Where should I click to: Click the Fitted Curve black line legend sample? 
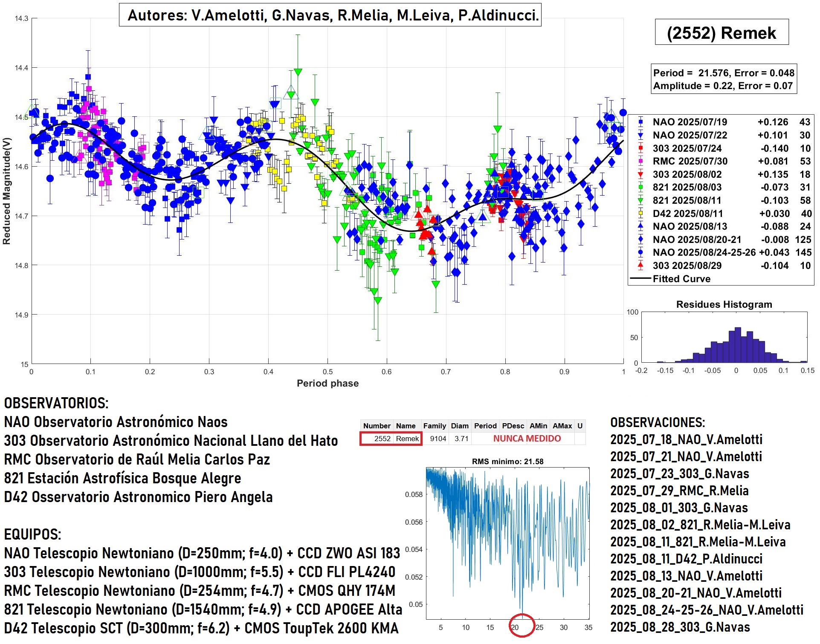point(640,279)
